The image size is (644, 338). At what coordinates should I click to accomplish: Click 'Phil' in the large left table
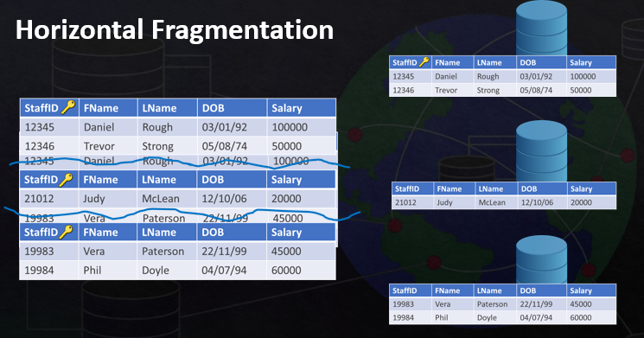(92, 271)
